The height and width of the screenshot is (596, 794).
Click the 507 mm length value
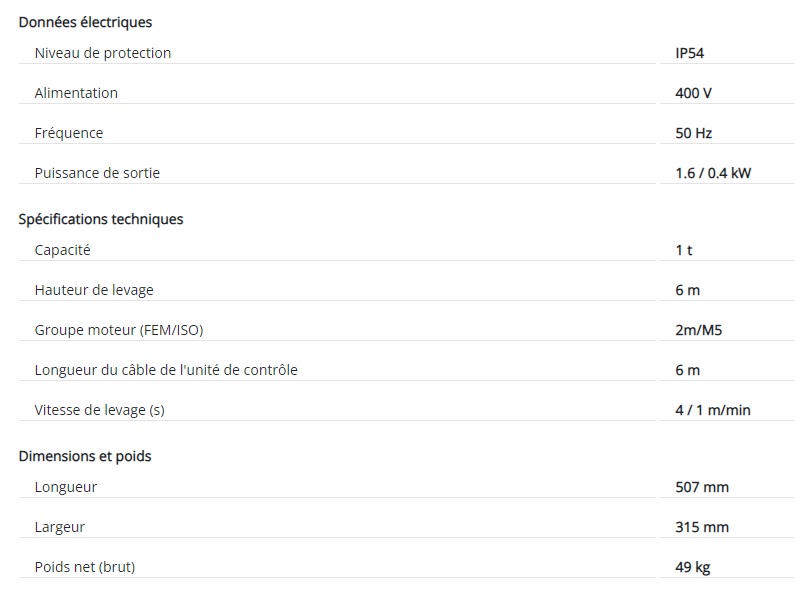tap(702, 487)
